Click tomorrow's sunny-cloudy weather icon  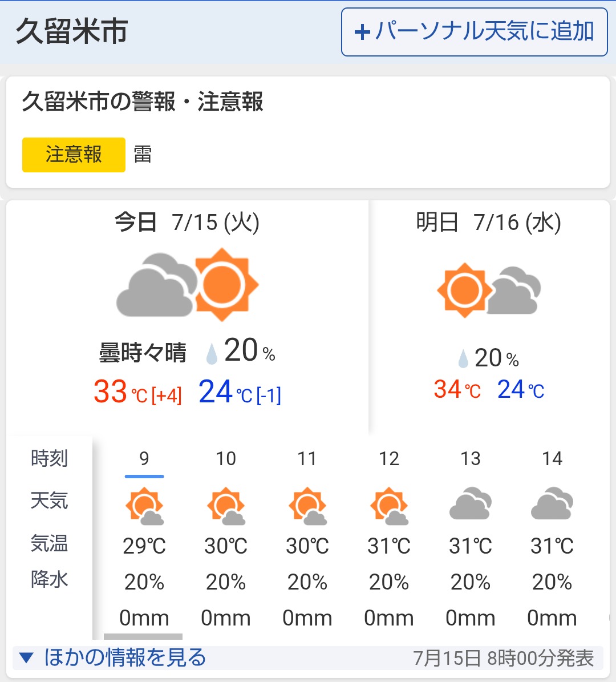[x=489, y=290]
